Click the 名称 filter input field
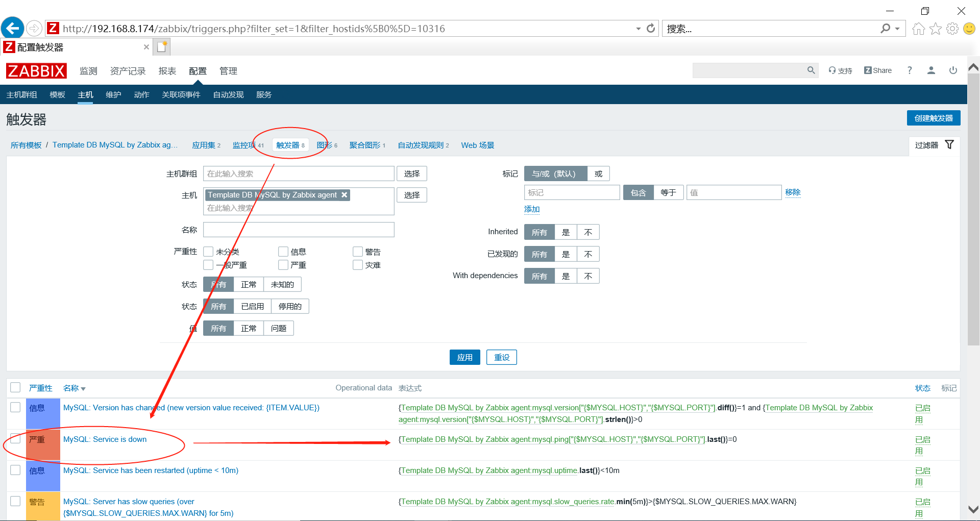Screen dimensions: 980x521 [x=299, y=230]
